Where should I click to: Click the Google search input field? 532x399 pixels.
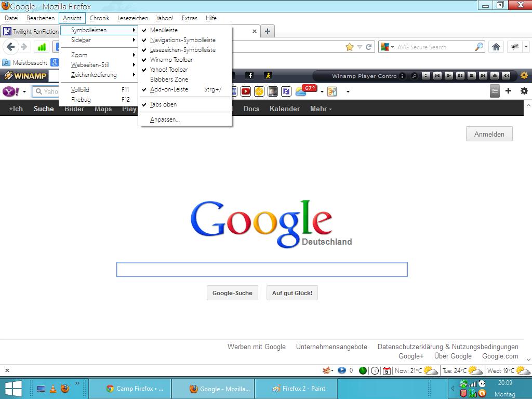(262, 270)
